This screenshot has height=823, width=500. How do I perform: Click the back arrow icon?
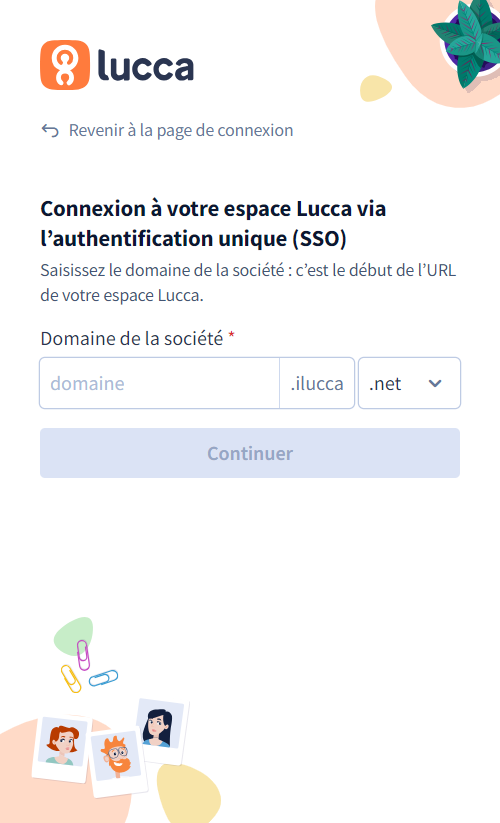[x=50, y=130]
